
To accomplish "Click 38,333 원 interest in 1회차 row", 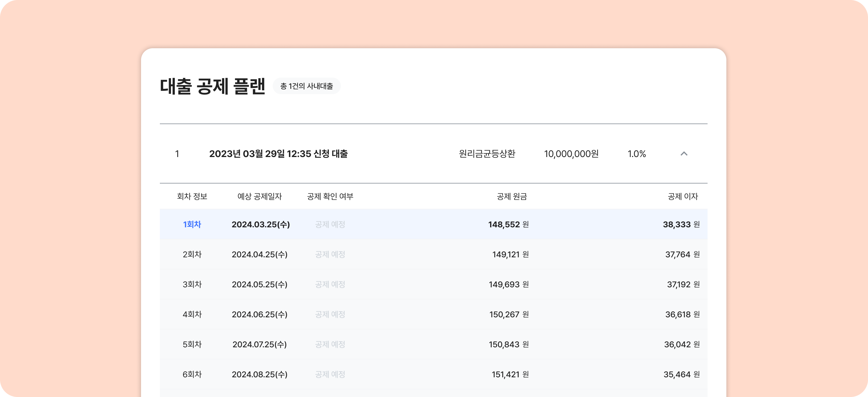I will point(681,224).
